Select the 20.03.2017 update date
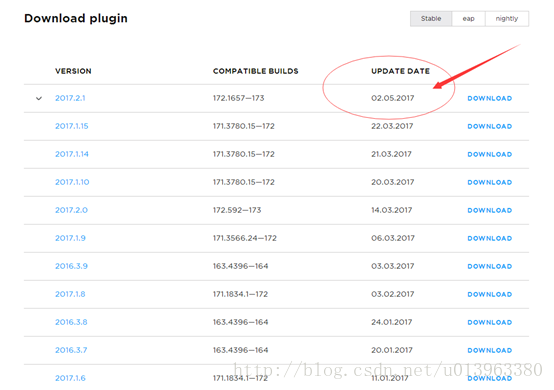554x390 pixels. pyautogui.click(x=393, y=182)
